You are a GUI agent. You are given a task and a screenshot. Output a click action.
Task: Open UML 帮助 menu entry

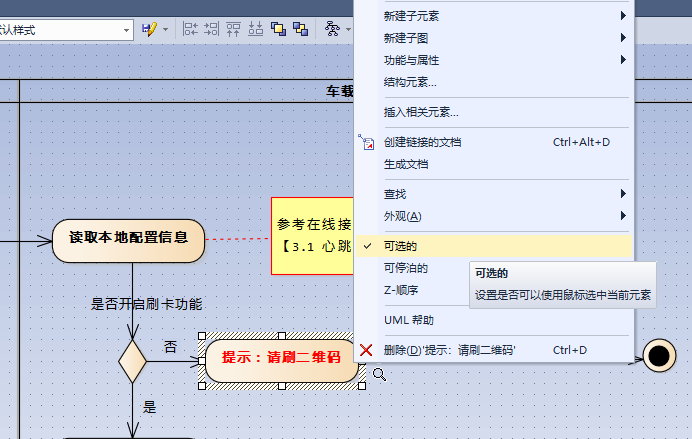pyautogui.click(x=494, y=320)
